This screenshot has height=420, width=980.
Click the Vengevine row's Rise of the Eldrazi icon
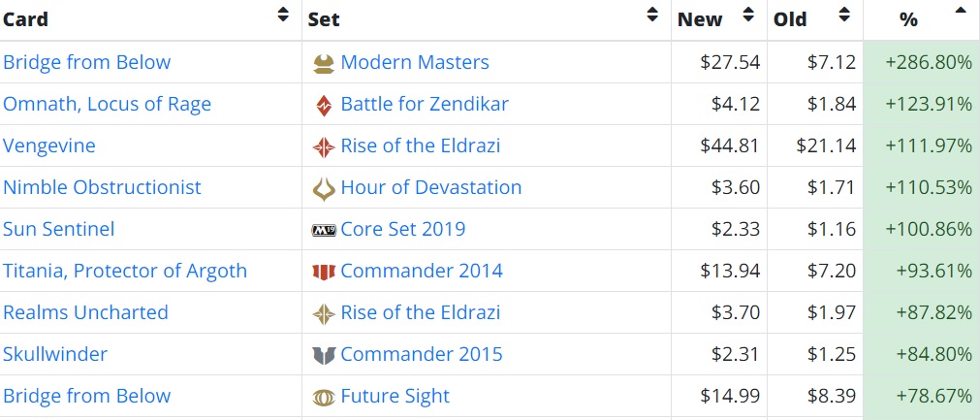point(324,147)
